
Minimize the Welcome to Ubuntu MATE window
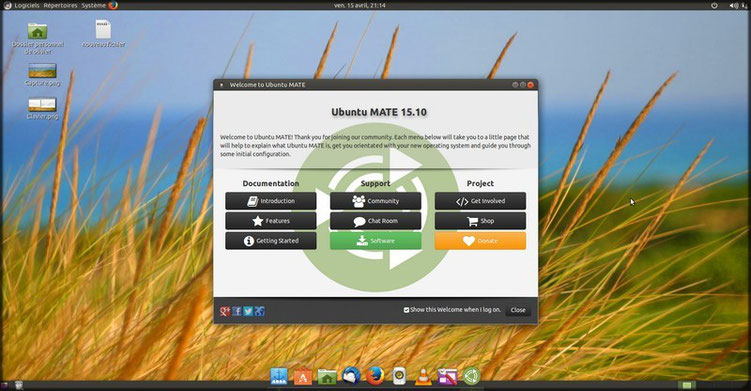tap(515, 85)
